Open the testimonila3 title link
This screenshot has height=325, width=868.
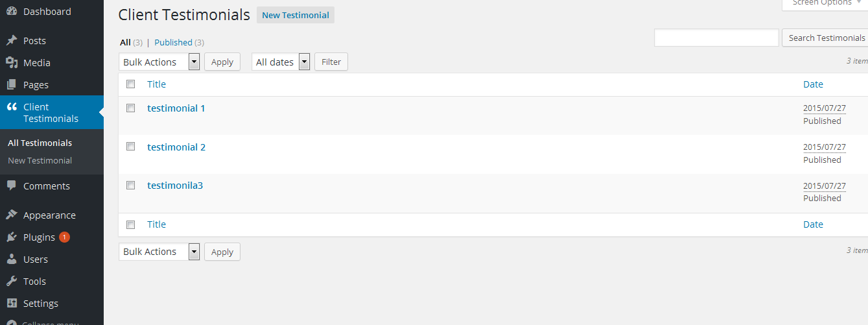(x=175, y=186)
